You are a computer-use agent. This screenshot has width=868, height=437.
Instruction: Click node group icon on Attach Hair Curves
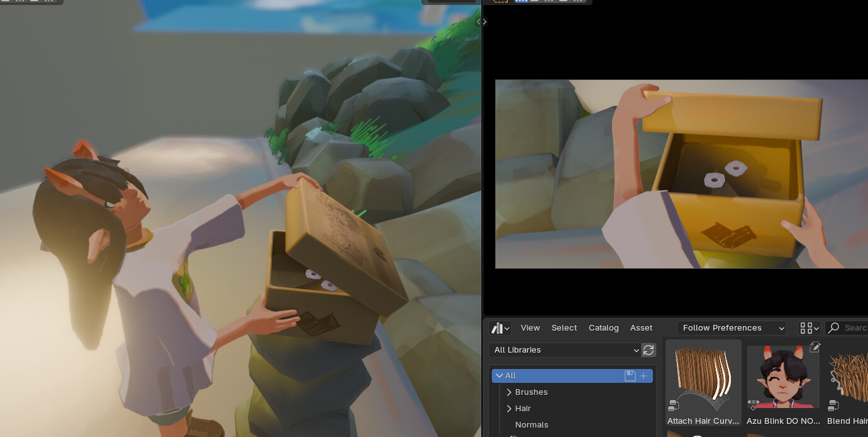pos(674,405)
